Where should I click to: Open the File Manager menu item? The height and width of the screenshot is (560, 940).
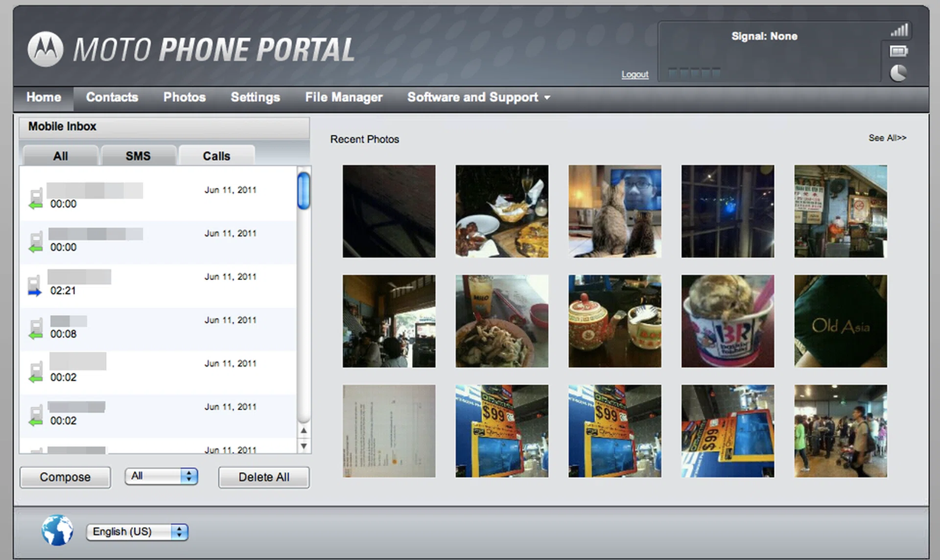point(344,97)
